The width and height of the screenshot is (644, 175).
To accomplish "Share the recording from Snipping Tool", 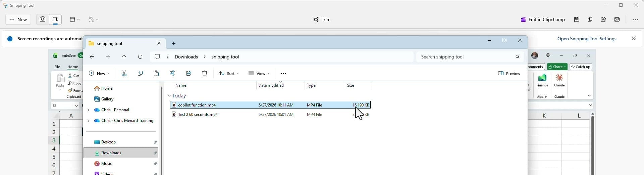I will click(603, 19).
